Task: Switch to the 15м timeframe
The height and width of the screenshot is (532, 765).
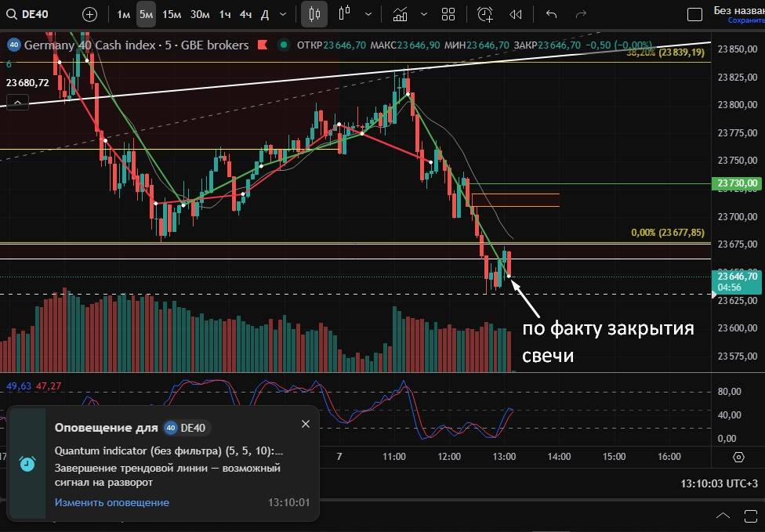Action: click(x=172, y=14)
